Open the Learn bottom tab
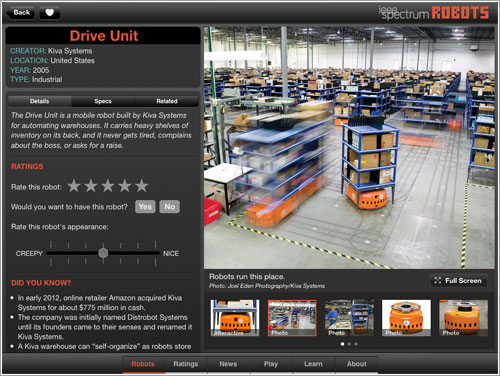 point(313,364)
